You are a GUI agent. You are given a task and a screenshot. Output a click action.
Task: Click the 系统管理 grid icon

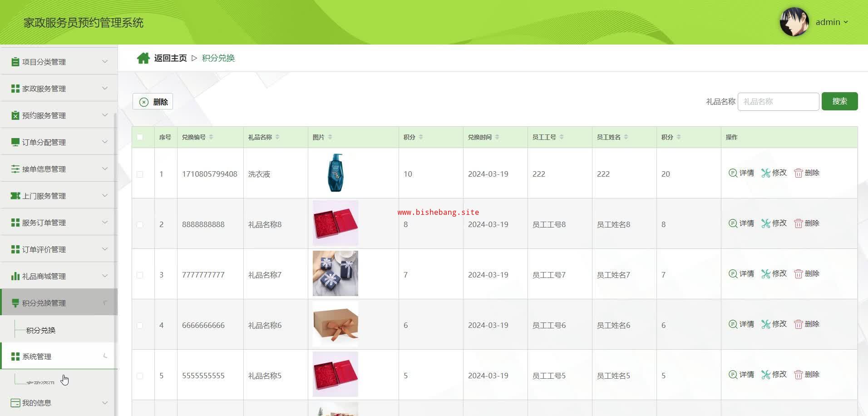tap(15, 357)
